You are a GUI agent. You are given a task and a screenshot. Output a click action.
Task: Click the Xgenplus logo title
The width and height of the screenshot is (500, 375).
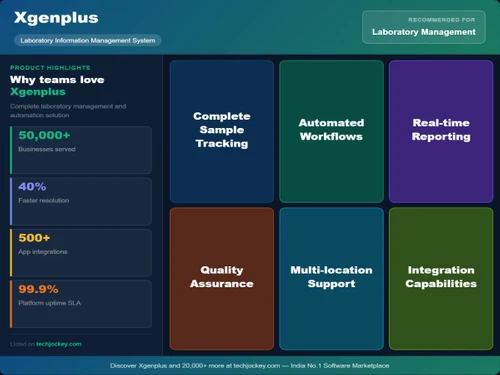click(x=56, y=18)
